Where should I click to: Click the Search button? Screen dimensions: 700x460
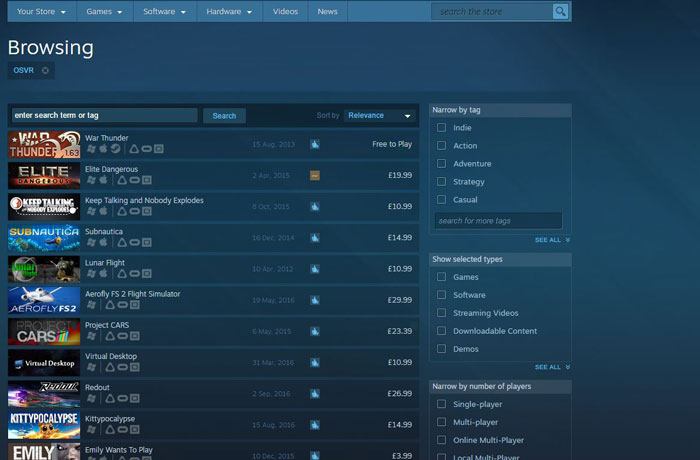coord(224,116)
